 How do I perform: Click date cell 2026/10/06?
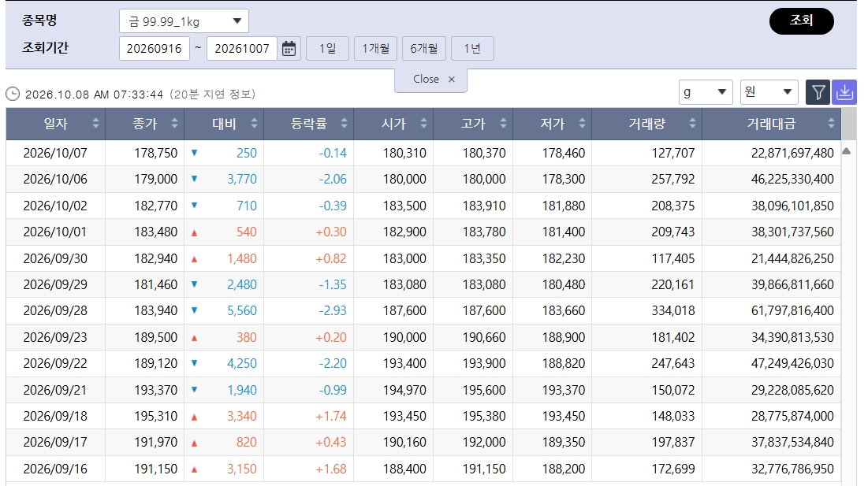click(x=55, y=179)
